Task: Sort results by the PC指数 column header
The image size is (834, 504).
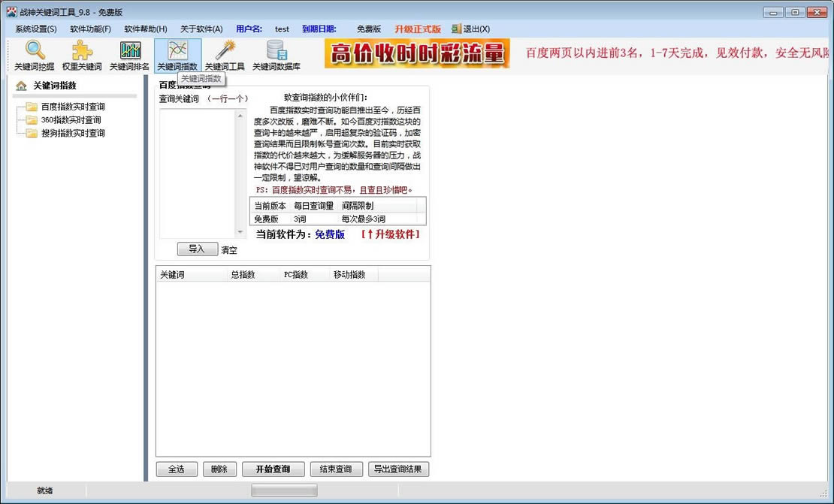Action: coord(304,275)
